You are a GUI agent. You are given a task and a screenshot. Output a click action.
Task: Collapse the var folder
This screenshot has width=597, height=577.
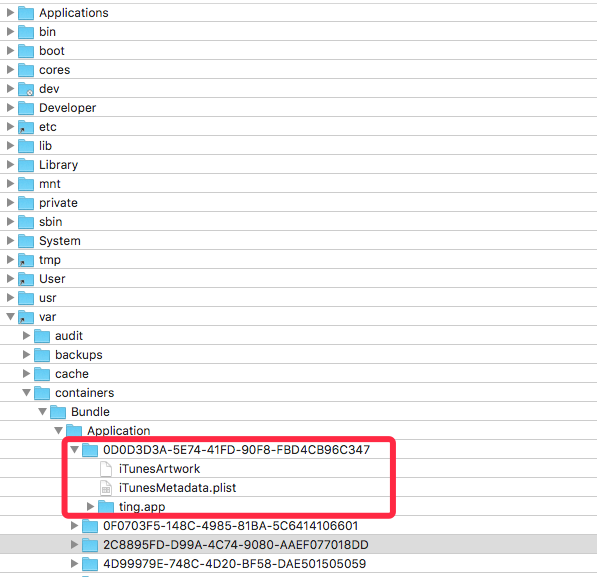pyautogui.click(x=11, y=316)
